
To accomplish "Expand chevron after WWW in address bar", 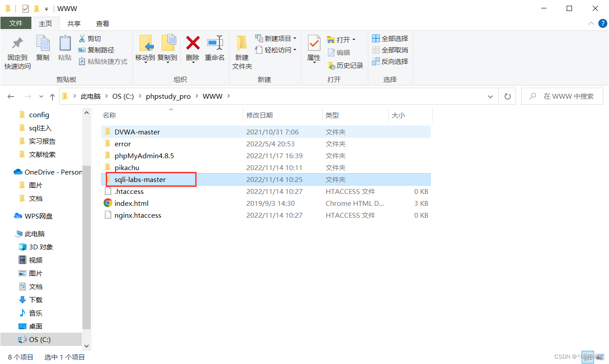I will click(229, 96).
